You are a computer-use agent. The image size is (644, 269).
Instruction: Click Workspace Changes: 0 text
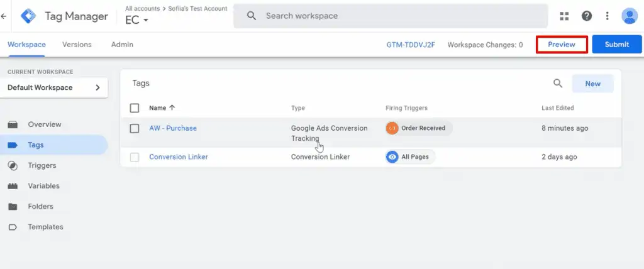tap(485, 45)
